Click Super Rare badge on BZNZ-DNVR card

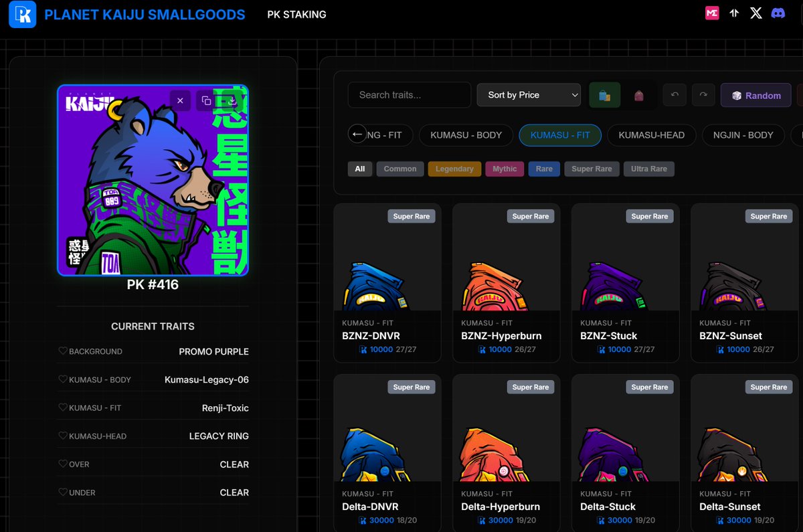pyautogui.click(x=412, y=216)
